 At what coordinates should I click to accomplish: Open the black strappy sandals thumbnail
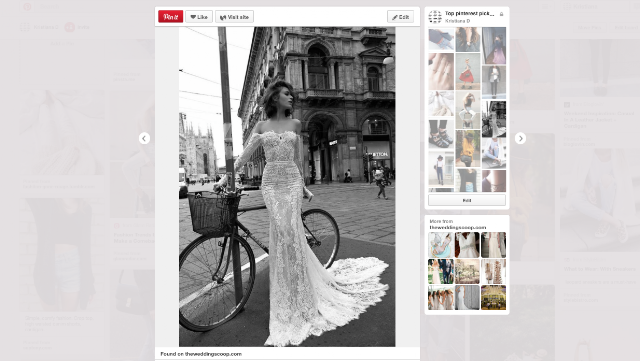[441, 134]
